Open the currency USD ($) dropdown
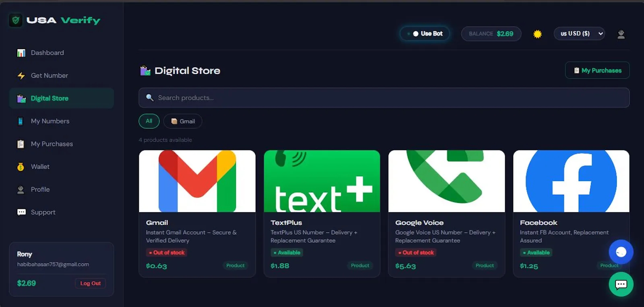The image size is (644, 307). [x=579, y=34]
